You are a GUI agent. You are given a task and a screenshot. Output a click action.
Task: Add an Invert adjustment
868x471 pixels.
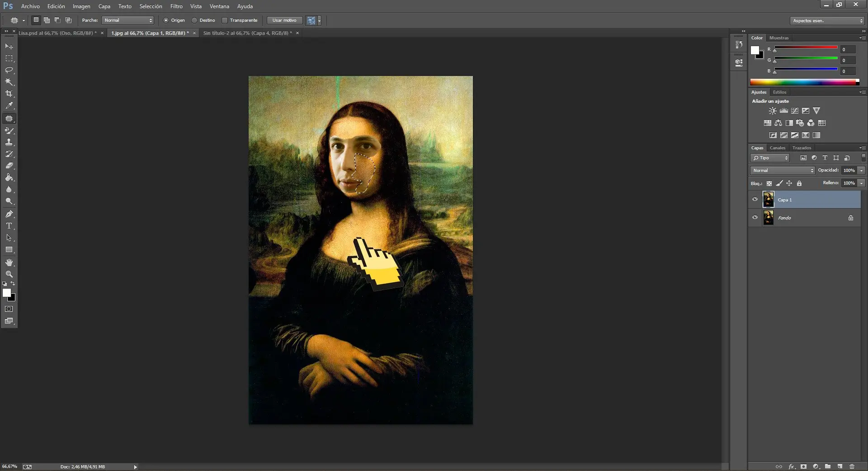773,135
